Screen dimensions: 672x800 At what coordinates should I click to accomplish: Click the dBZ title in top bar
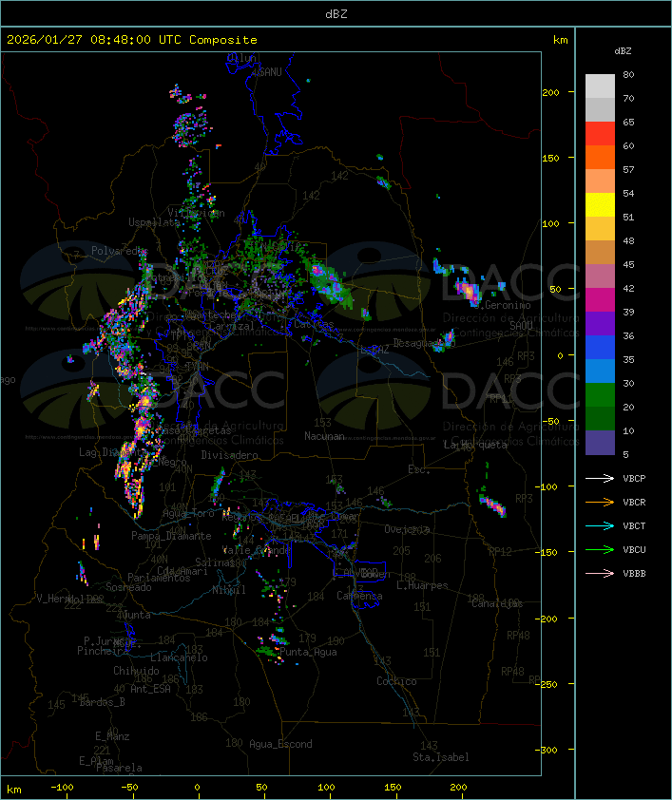pyautogui.click(x=336, y=13)
